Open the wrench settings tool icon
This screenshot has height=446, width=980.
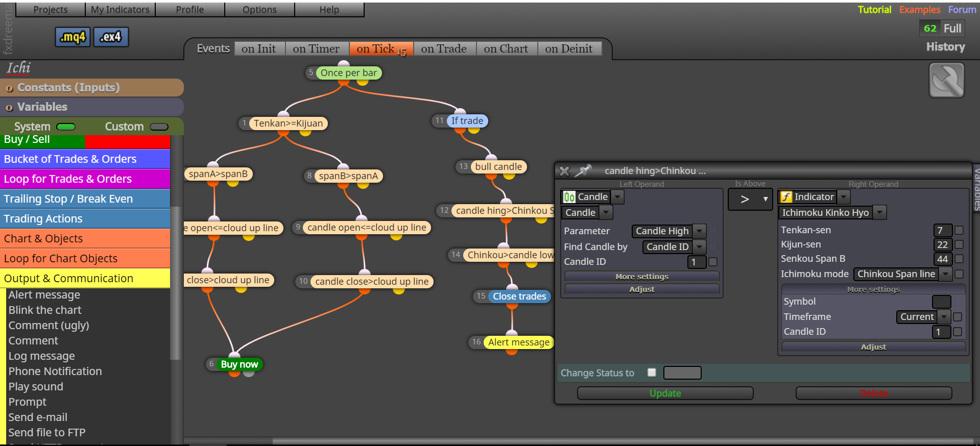[x=946, y=80]
